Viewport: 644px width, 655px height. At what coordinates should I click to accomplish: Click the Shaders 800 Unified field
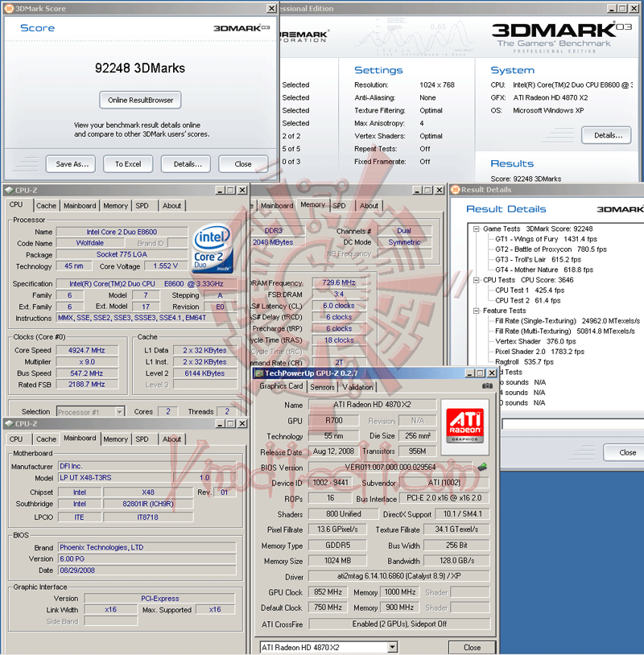pos(344,514)
